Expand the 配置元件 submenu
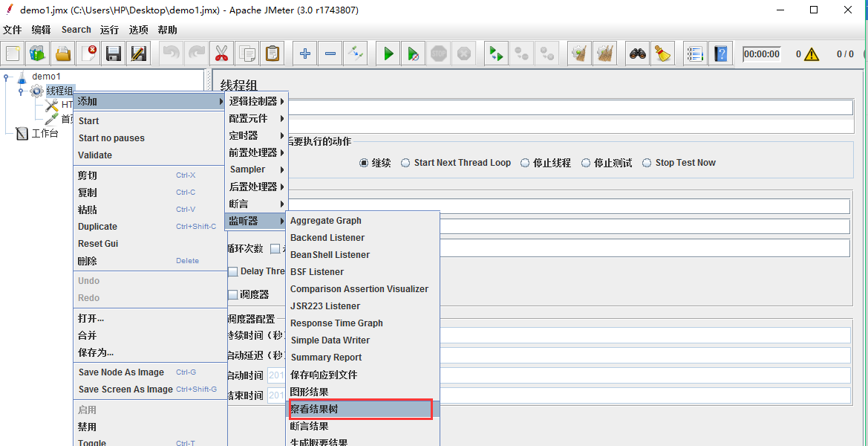Viewport: 868px width, 446px height. pos(257,119)
